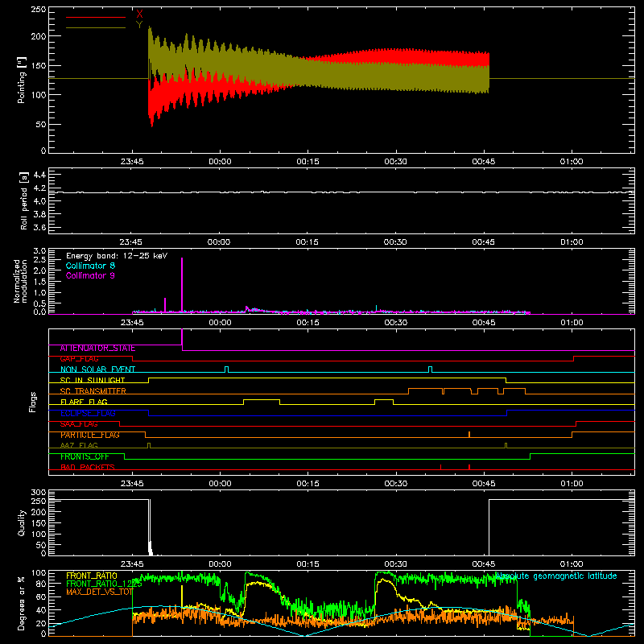Click the 00:30 tick label under Pointing plot
Viewport: 644px width, 644px height.
click(396, 162)
